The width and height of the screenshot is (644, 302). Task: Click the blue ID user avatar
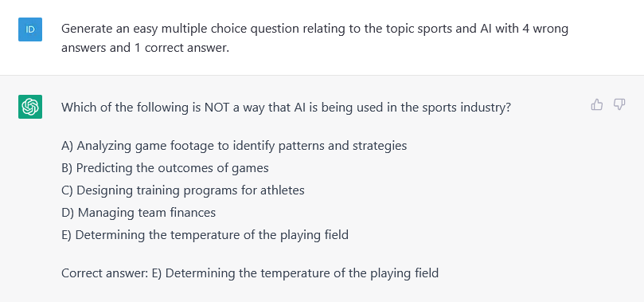[x=30, y=29]
